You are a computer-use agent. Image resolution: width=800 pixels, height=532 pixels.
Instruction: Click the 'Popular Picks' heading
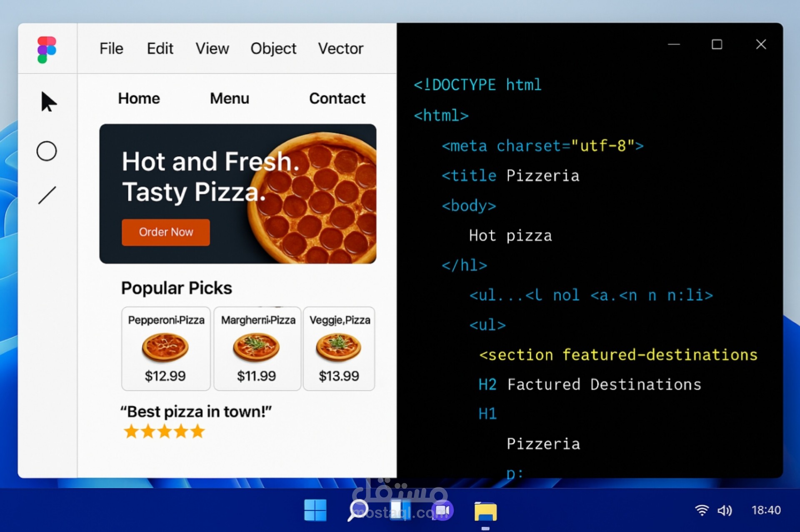click(x=177, y=288)
